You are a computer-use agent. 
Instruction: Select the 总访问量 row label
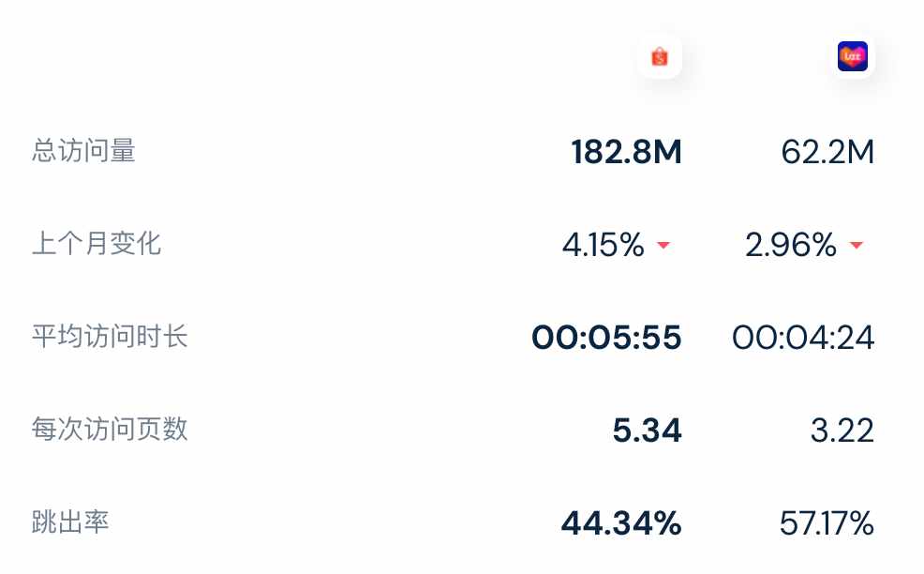(x=83, y=150)
